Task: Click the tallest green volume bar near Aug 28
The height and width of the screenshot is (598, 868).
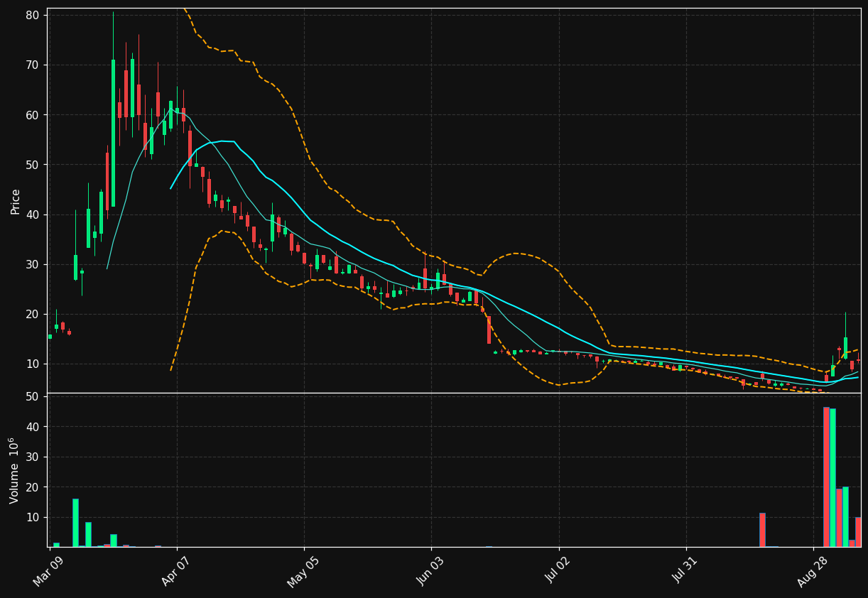Action: point(832,478)
